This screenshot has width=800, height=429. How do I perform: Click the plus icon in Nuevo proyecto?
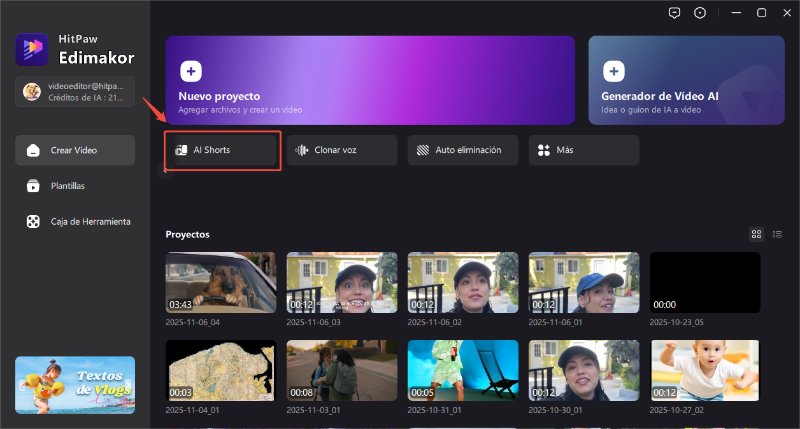pos(191,71)
